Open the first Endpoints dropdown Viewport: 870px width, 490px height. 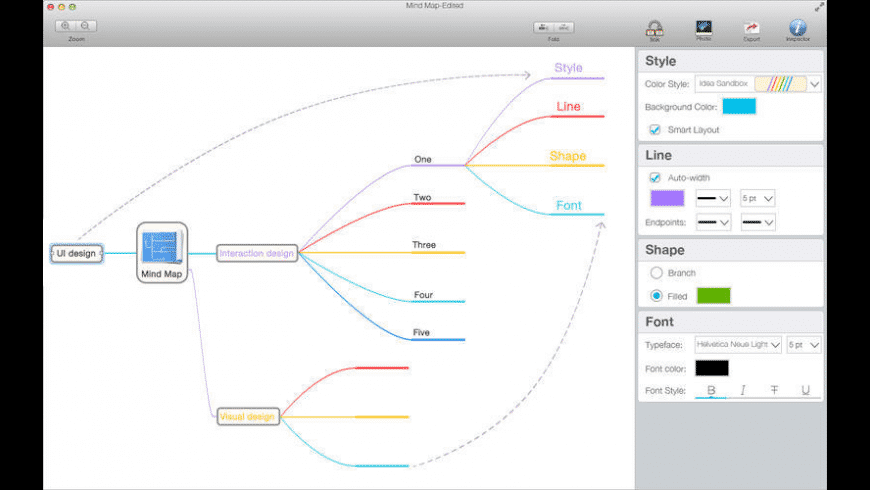pos(713,223)
